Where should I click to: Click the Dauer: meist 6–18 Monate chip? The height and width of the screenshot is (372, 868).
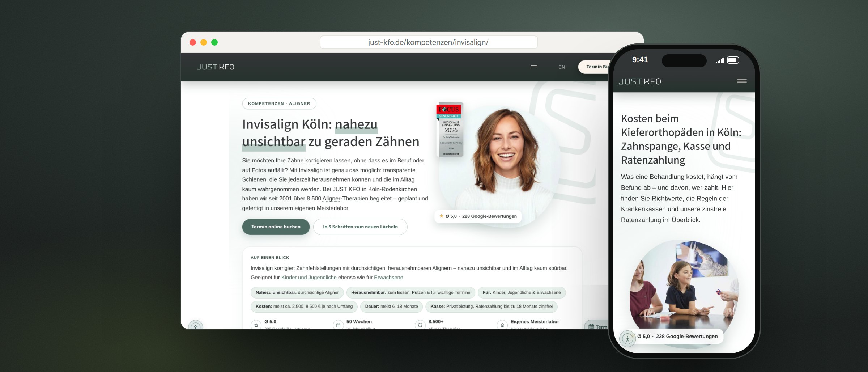coord(391,307)
